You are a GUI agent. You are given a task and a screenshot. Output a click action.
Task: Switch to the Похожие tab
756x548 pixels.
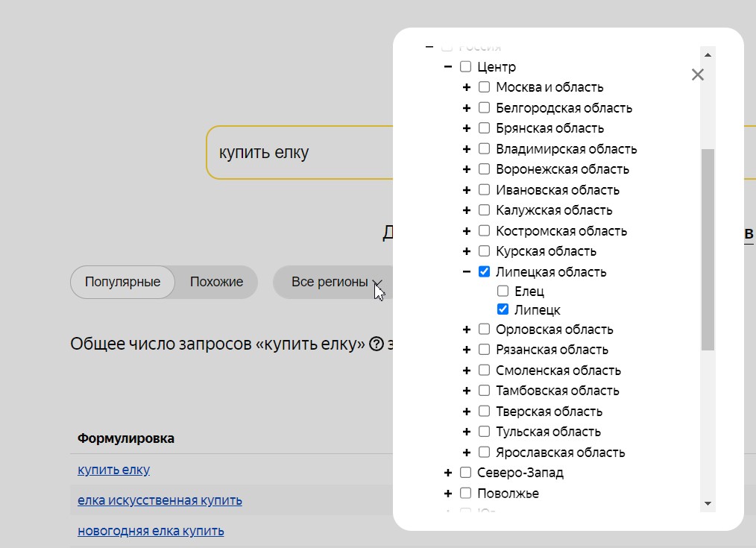coord(216,282)
